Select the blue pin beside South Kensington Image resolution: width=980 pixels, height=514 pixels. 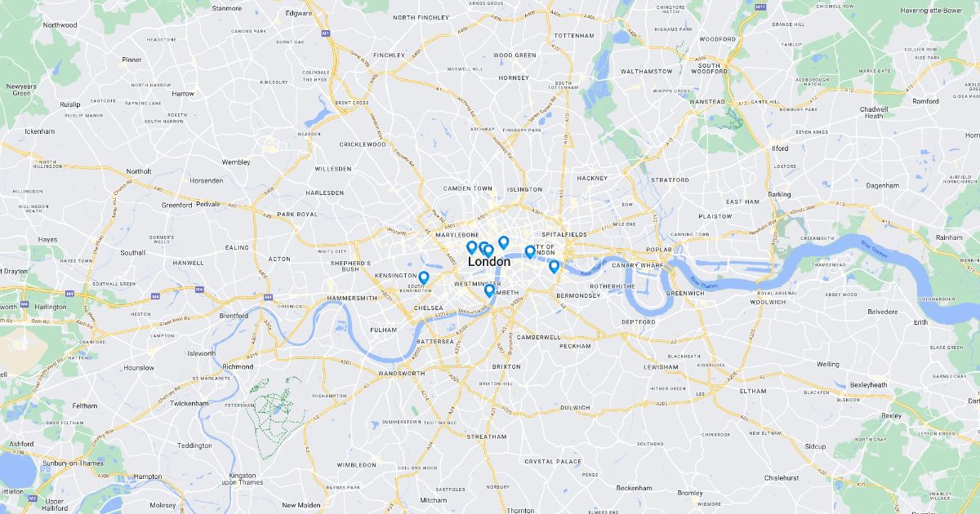(423, 277)
